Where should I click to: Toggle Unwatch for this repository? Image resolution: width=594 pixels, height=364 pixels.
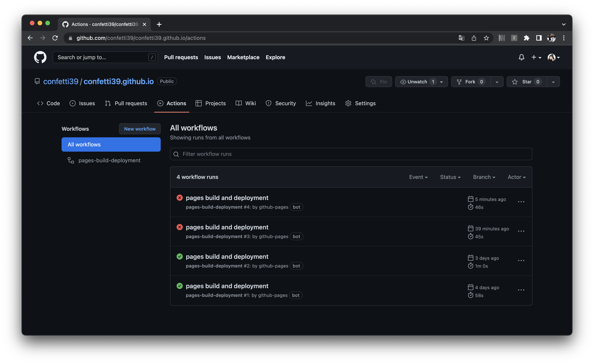point(417,82)
